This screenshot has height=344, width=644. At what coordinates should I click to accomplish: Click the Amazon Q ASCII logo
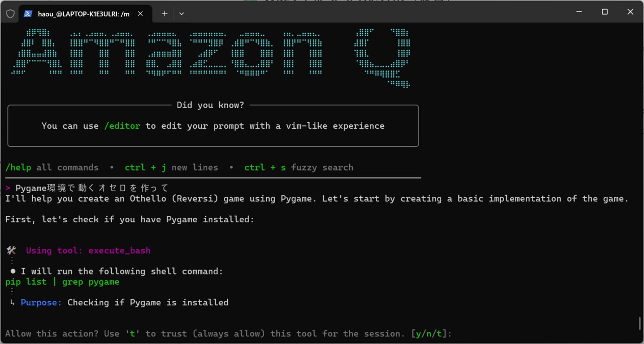tap(210, 55)
